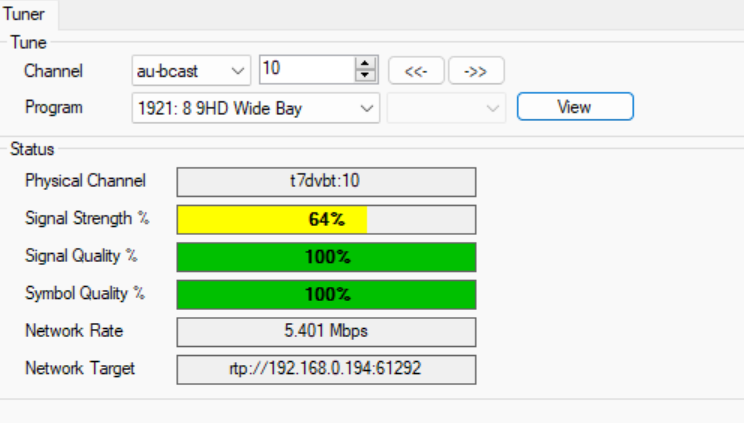Select the Network Rate 5.401 Mbps field
The image size is (744, 423).
[x=326, y=331]
